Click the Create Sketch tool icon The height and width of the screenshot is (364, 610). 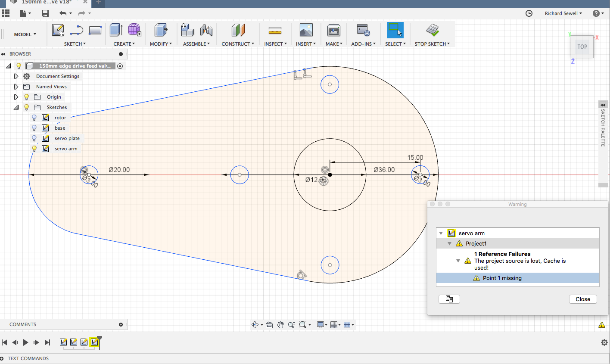tap(58, 30)
